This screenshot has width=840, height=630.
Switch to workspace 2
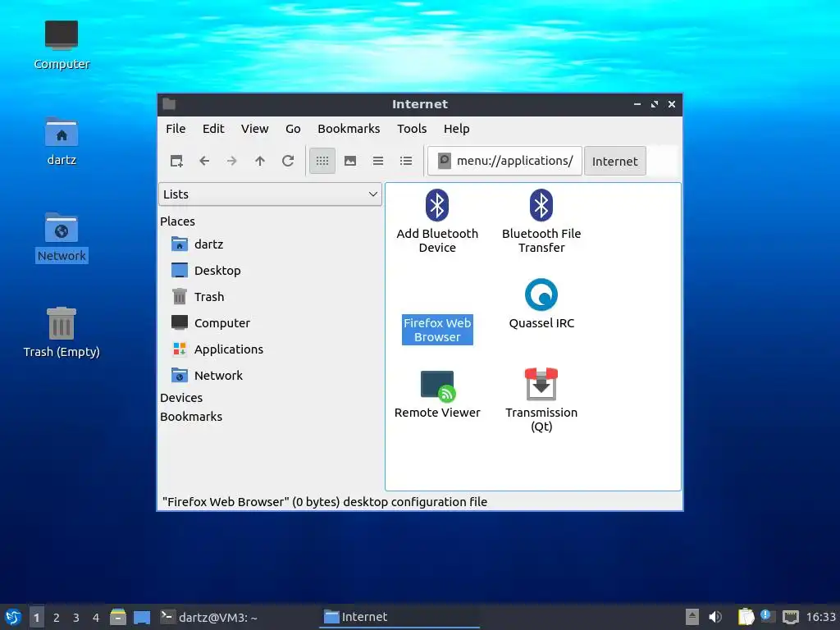pos(57,617)
